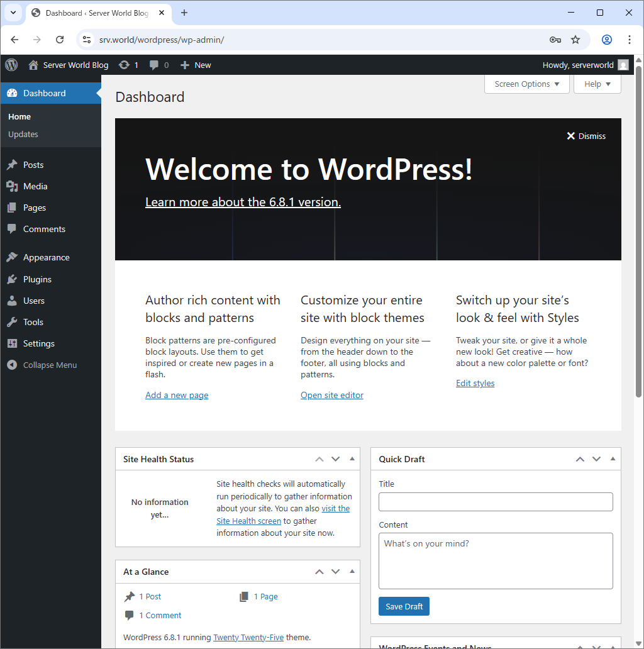Click 'Open site editor' link

point(332,396)
